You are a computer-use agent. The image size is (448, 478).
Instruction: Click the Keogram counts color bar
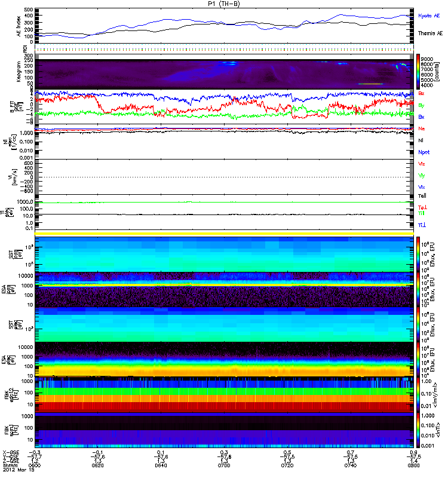[x=418, y=71]
